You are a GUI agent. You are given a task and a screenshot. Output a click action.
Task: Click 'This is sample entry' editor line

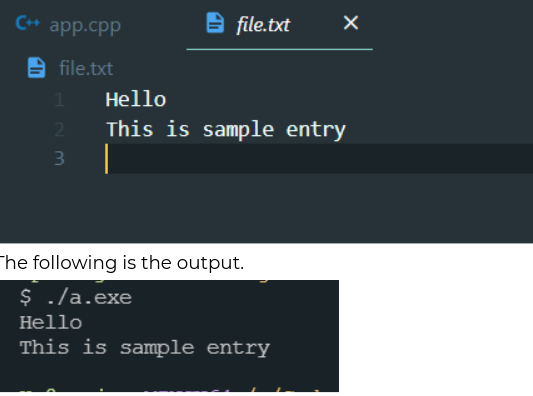click(226, 130)
